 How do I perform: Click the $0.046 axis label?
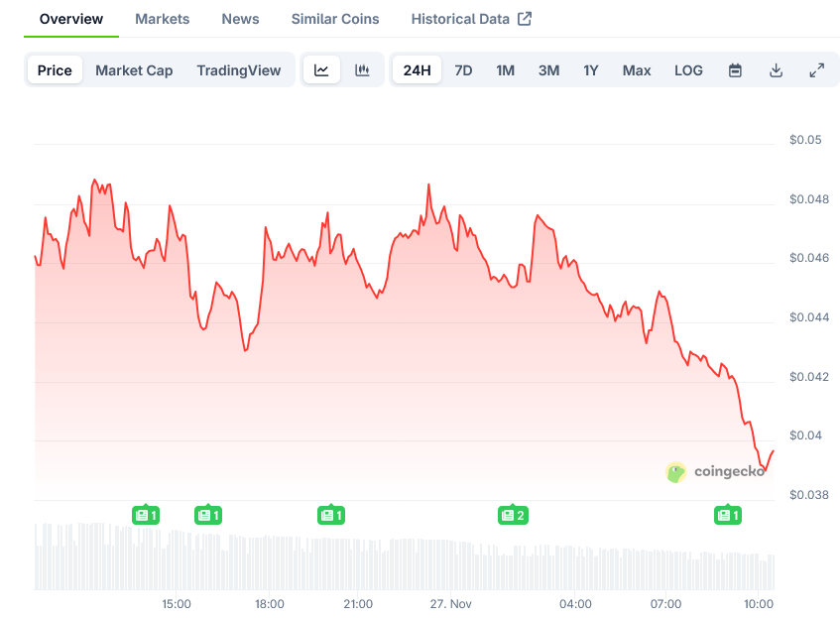pos(809,258)
